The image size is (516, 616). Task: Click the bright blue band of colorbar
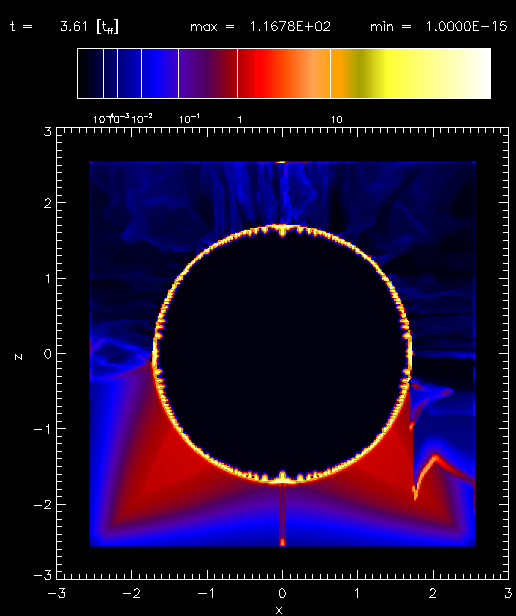point(159,73)
